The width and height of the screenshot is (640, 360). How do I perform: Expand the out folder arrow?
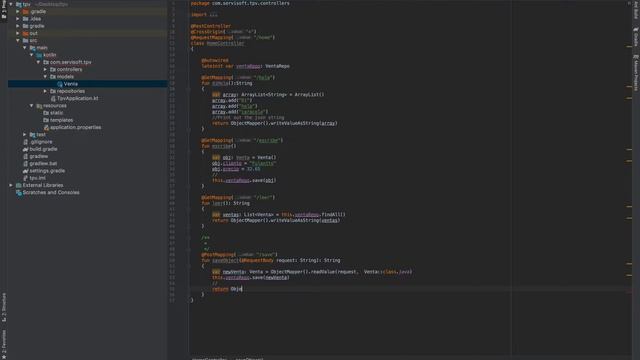pos(18,33)
